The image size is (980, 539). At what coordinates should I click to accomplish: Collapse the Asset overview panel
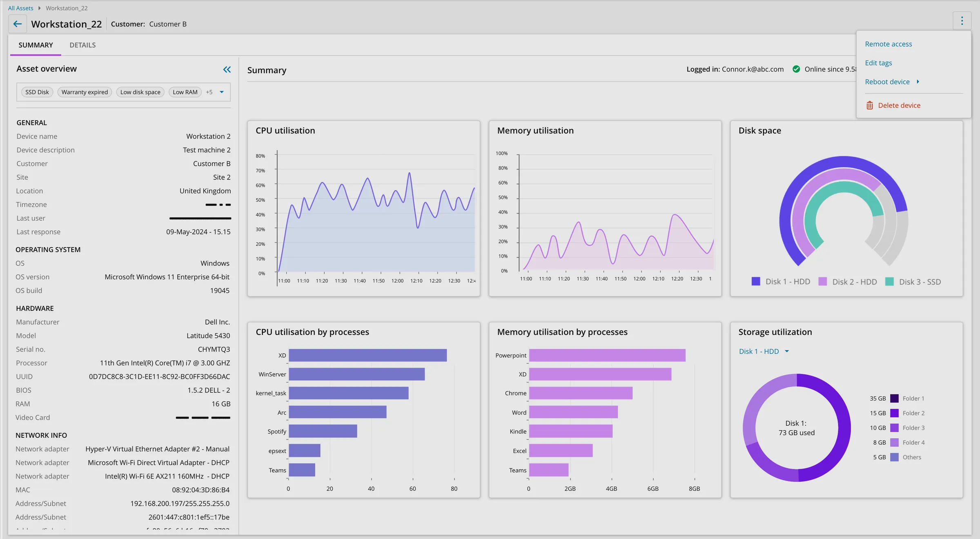(x=227, y=69)
